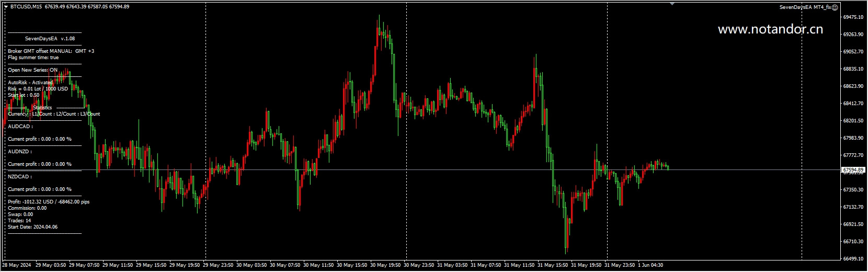Click the Start Date: 2024.04.06 line
The image size is (868, 272).
[33, 227]
